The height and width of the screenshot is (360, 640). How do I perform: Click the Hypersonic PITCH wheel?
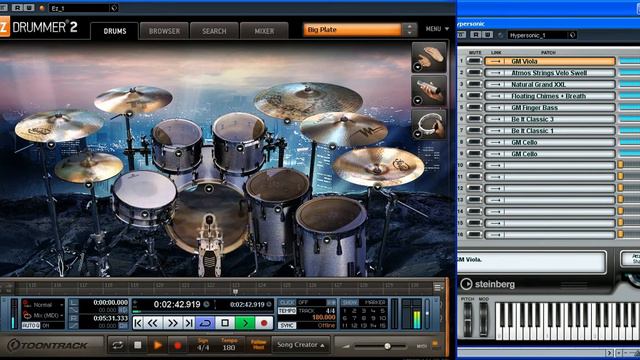pos(467,319)
